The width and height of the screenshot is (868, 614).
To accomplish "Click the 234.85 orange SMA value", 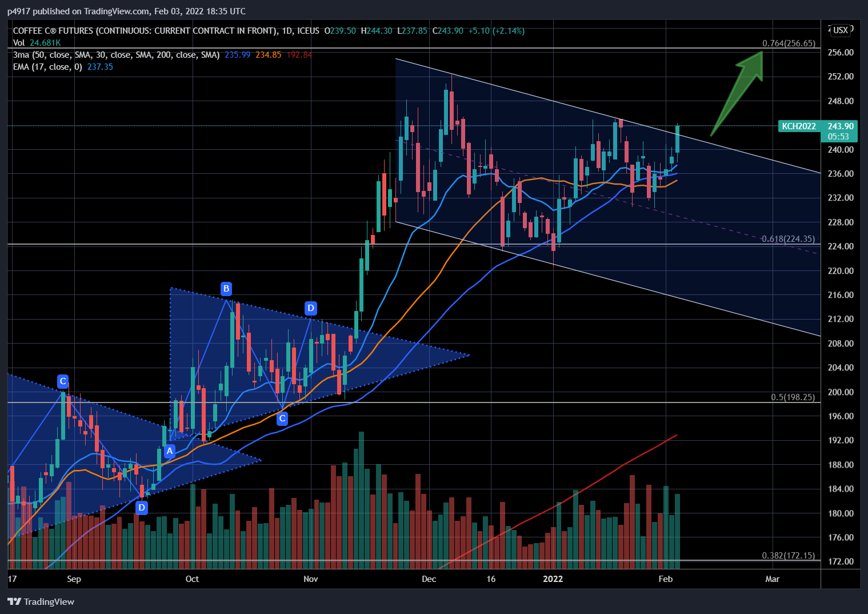I will [269, 55].
